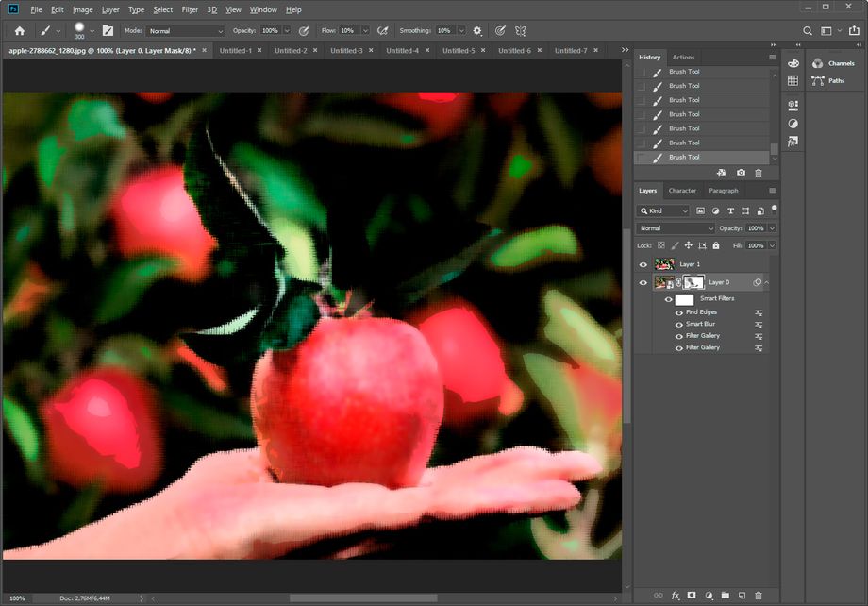Open the Filter menu

click(x=190, y=9)
